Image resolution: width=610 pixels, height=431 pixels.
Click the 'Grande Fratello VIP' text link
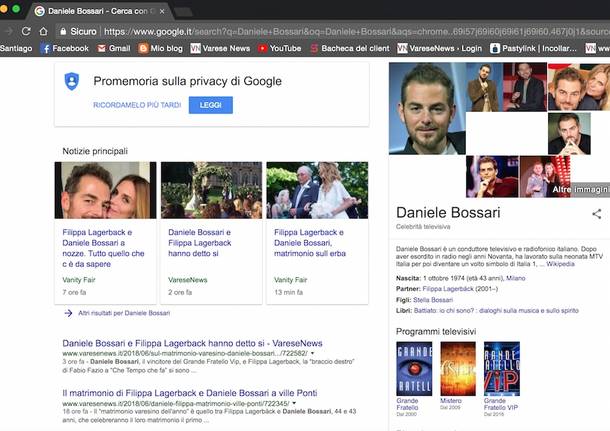pyautogui.click(x=501, y=404)
